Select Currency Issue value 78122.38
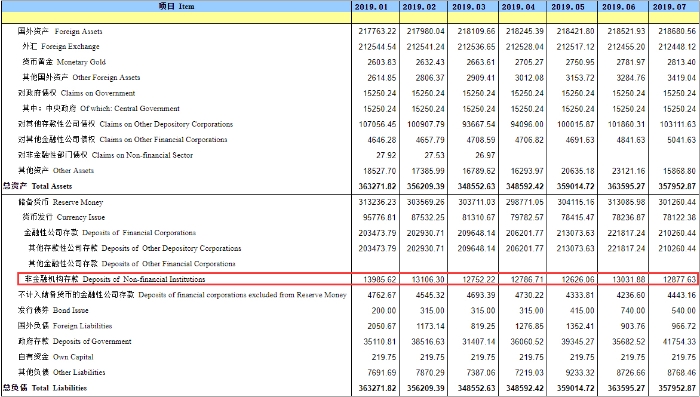Image resolution: width=700 pixels, height=397 pixels. click(679, 217)
